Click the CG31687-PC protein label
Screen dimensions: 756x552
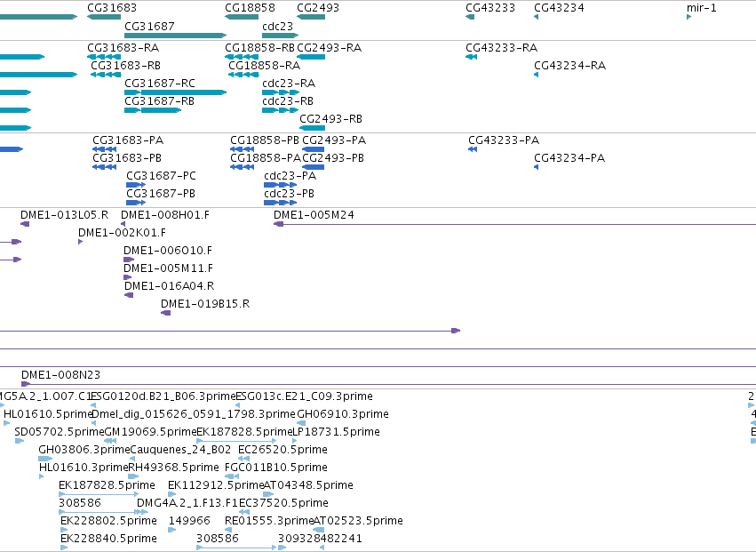[161, 176]
